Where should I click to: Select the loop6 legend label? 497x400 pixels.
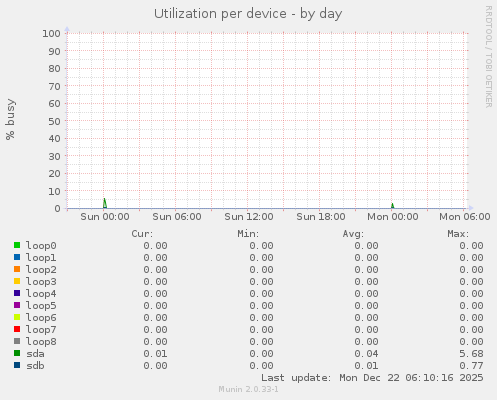coord(41,318)
